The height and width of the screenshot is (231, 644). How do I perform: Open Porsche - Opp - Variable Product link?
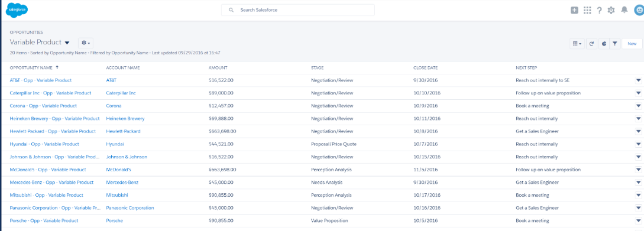44,221
